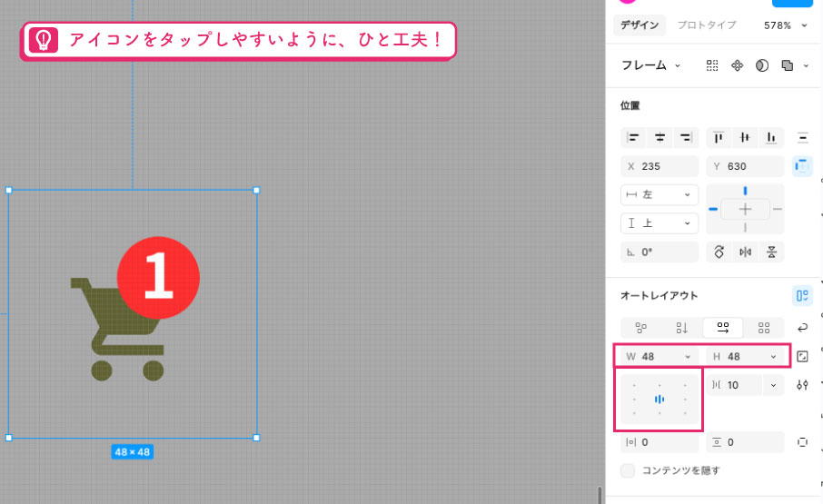Open the horizontal constraint 左 dropdown
The image size is (823, 504).
(x=659, y=194)
